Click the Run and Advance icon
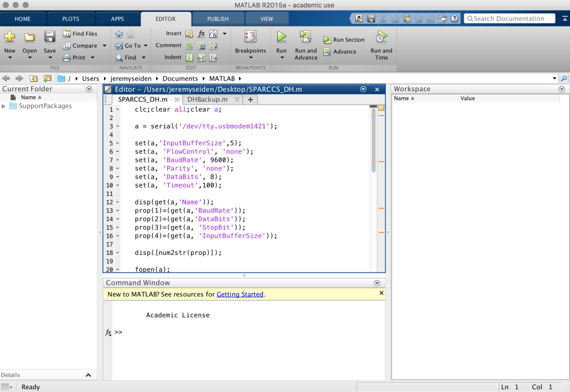Image resolution: width=570 pixels, height=392 pixels. pos(305,36)
